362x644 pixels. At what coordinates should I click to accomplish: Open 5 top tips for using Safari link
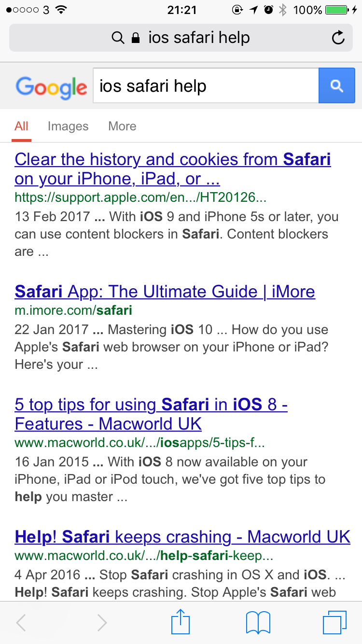(x=151, y=414)
